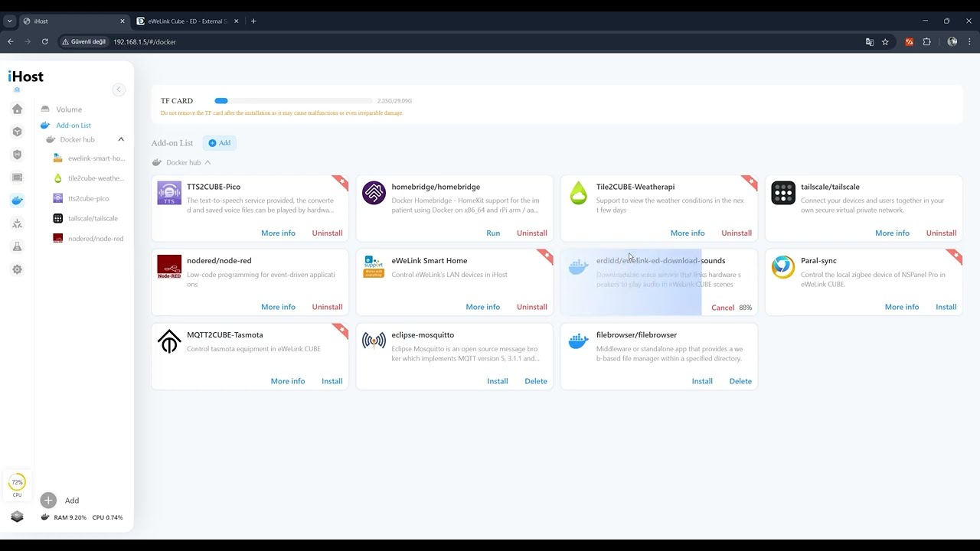The height and width of the screenshot is (551, 980).
Task: Delete eclipse-mosquitto add-on
Action: (536, 382)
